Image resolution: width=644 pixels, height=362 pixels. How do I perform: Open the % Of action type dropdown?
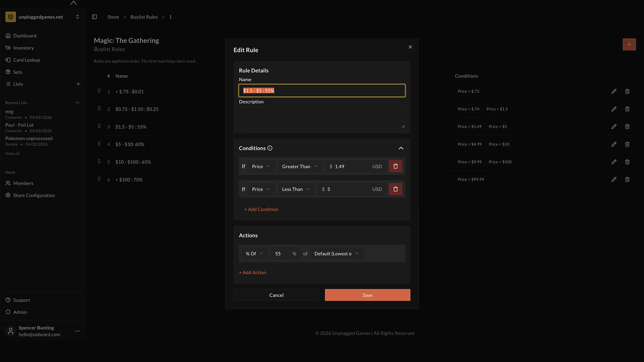point(254,253)
